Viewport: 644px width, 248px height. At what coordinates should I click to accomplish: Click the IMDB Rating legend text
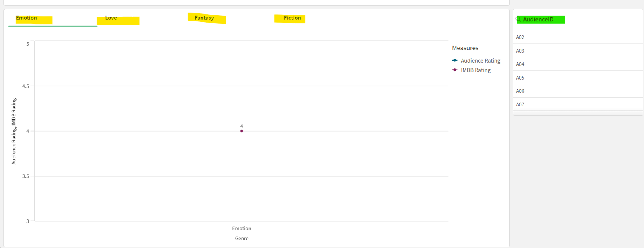[475, 70]
